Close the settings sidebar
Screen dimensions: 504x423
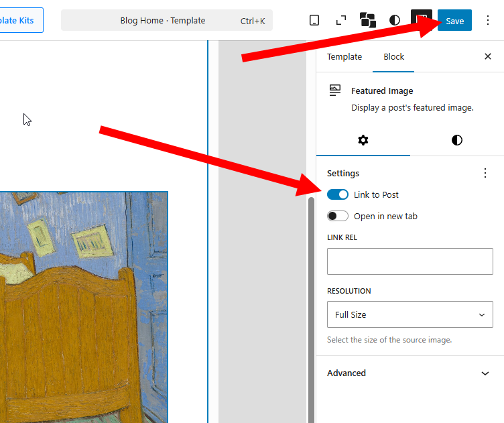488,56
